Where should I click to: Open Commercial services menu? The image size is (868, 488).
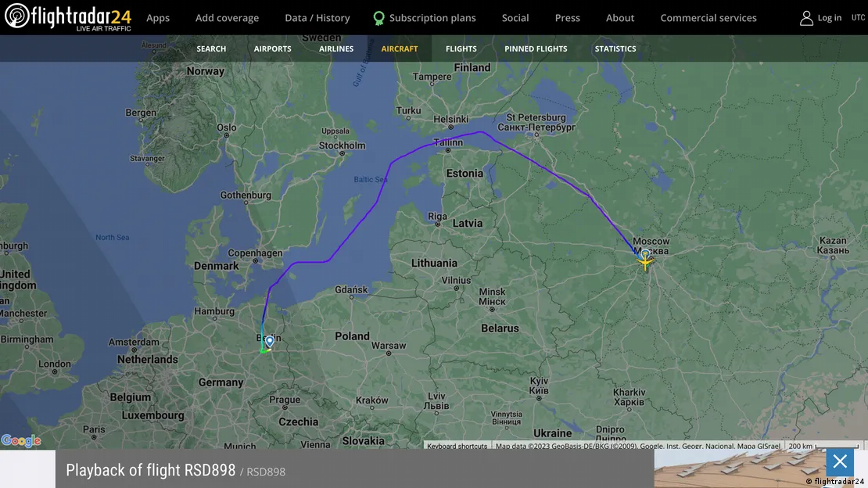pos(708,18)
